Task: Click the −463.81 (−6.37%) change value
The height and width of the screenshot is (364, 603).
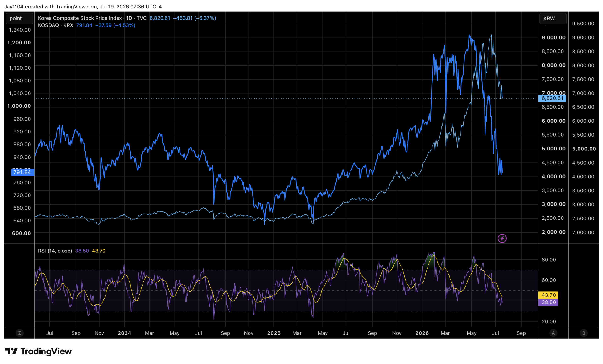Action: (x=194, y=18)
